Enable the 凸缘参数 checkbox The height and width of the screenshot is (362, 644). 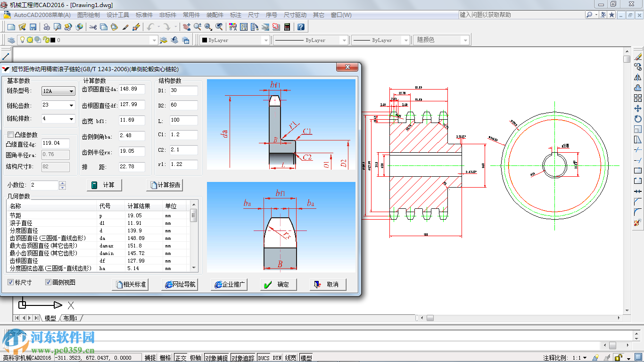11,135
